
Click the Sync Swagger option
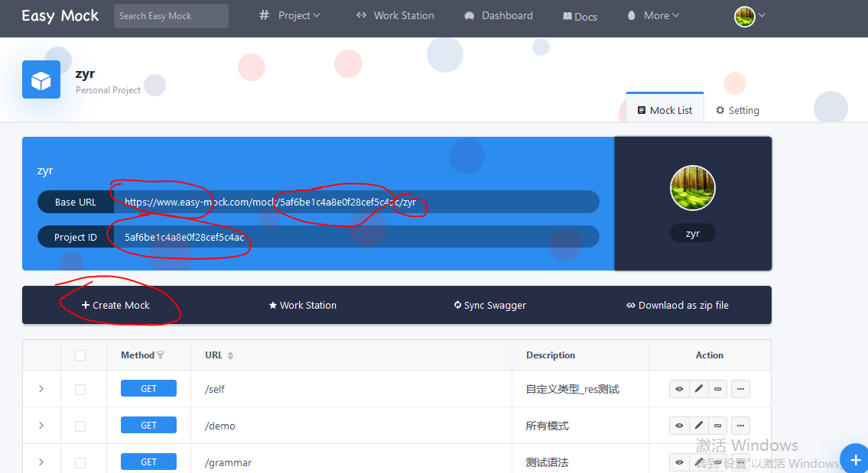(x=489, y=305)
